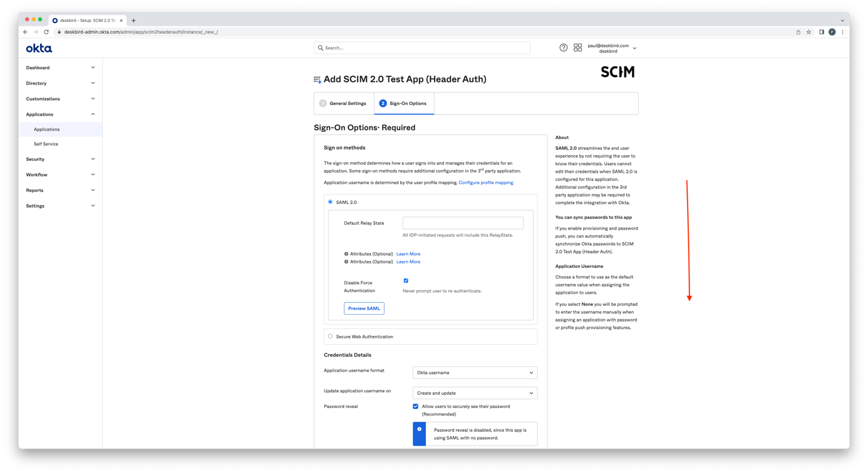Viewport: 868px width, 473px height.
Task: Click the Default Relay State field
Action: click(463, 223)
